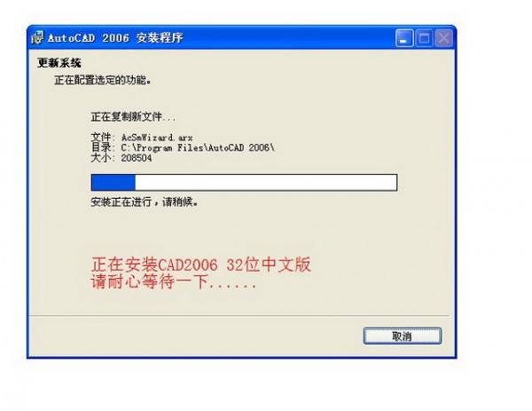The height and width of the screenshot is (411, 532).
Task: Minimize the AutoCAD 2006 installer window
Action: point(404,37)
